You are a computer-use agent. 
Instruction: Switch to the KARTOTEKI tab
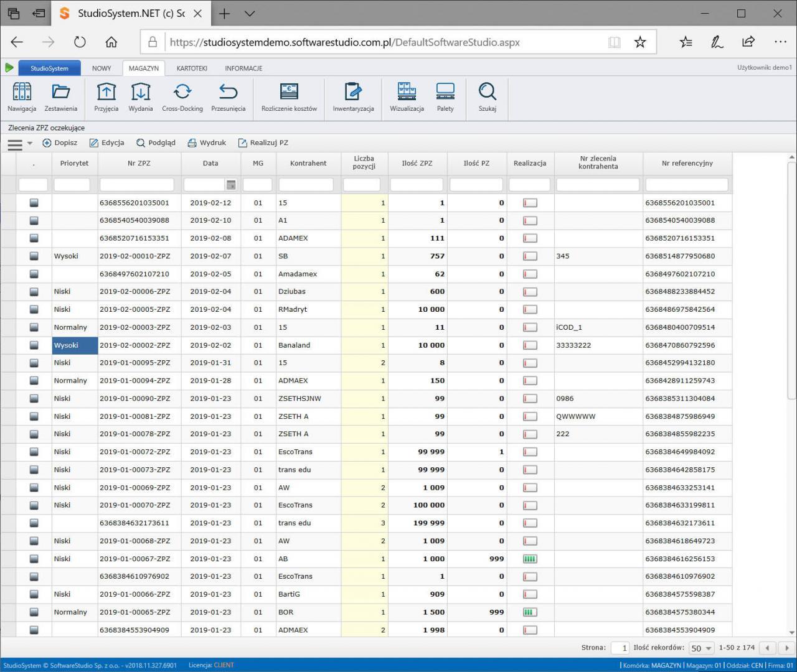pyautogui.click(x=192, y=68)
